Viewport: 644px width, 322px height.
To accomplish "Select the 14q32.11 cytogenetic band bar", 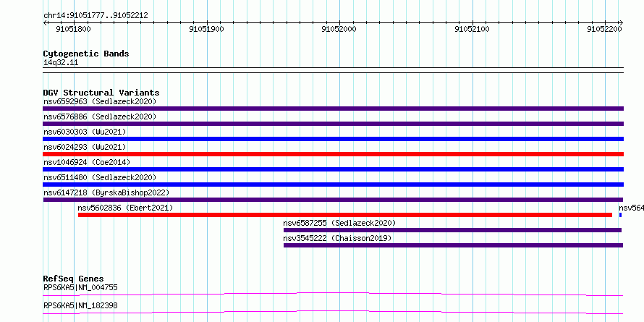I will pos(333,70).
